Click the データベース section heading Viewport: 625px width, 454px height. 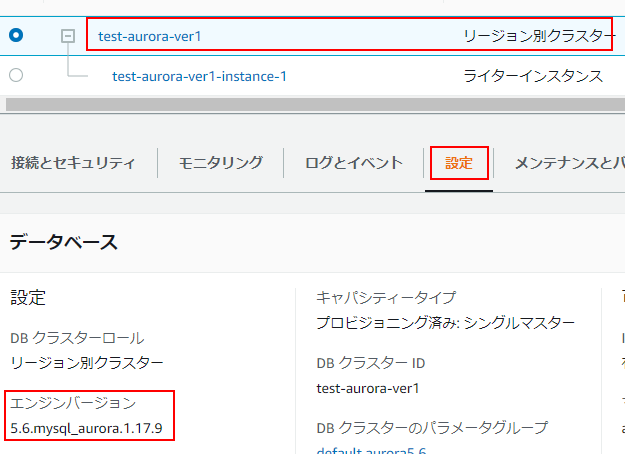[64, 242]
